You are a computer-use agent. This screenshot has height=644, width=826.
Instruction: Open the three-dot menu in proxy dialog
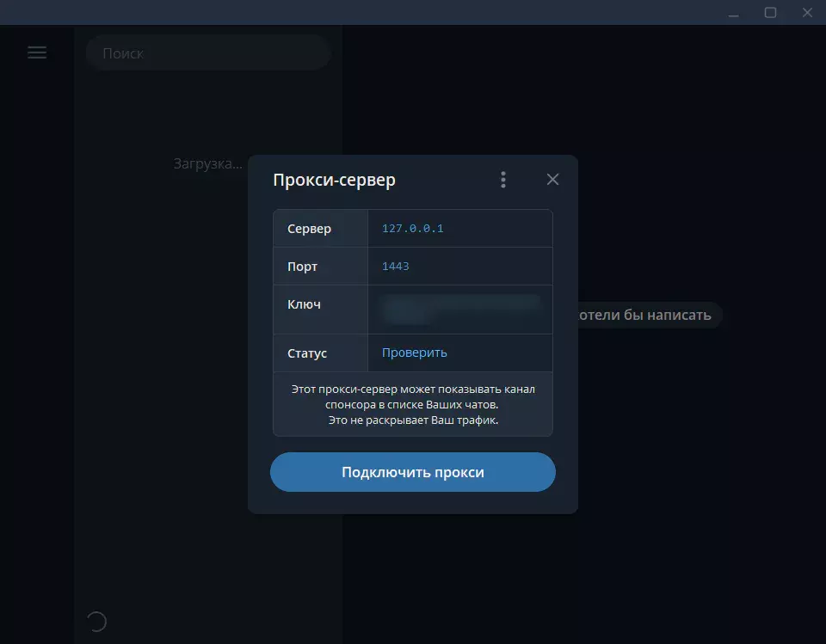503,180
